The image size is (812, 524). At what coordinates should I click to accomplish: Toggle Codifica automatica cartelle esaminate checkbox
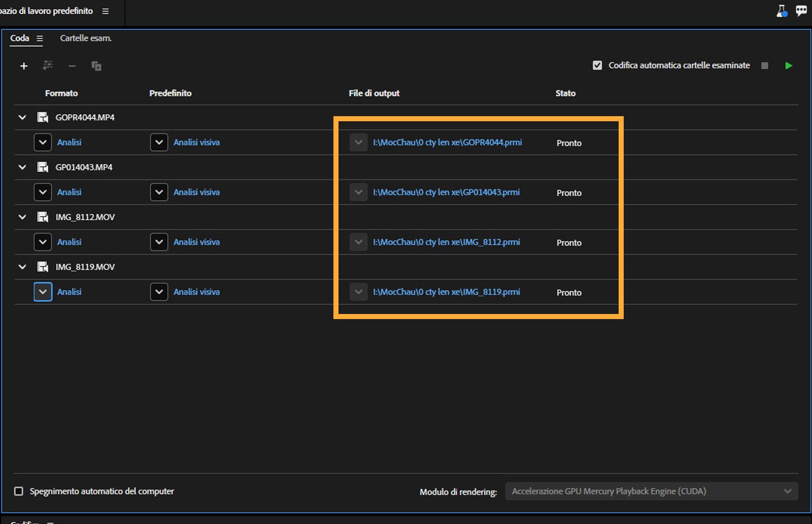(597, 65)
